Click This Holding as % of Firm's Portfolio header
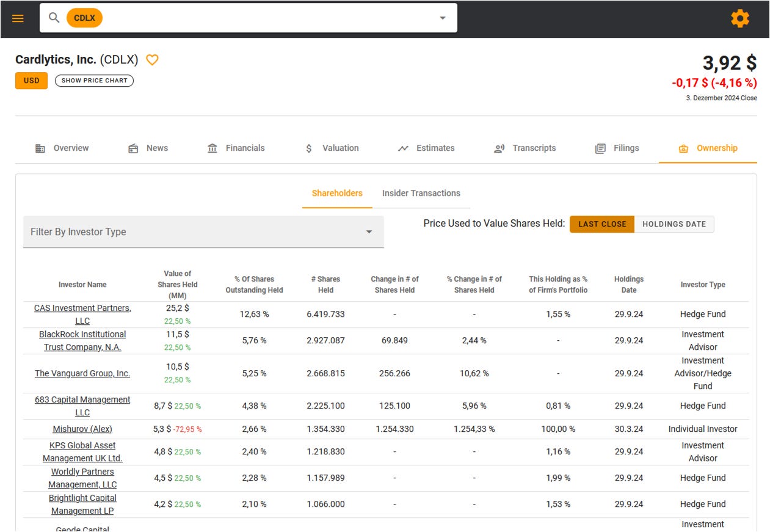770x532 pixels. click(558, 285)
